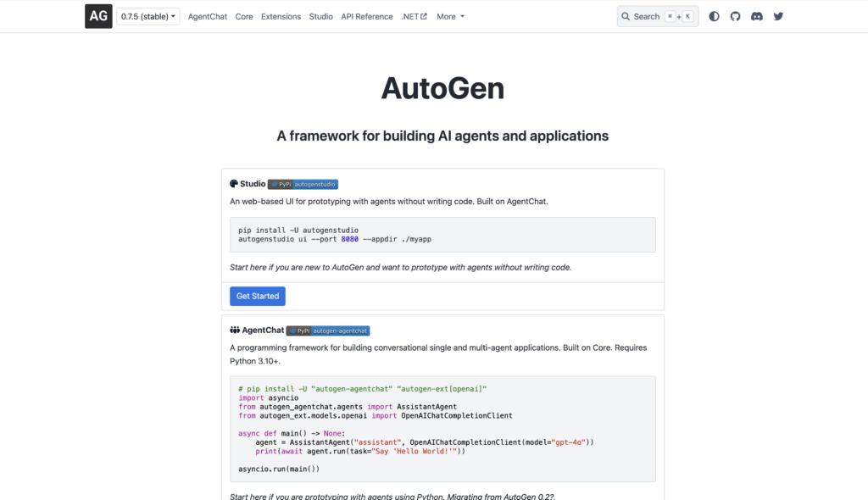
Task: Click the 'import asyncio' code line
Action: (269, 397)
